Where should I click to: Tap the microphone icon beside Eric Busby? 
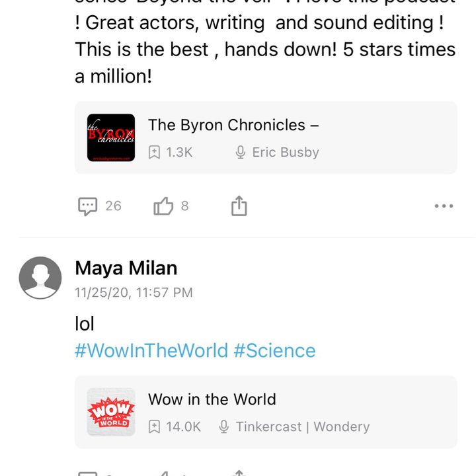point(241,152)
